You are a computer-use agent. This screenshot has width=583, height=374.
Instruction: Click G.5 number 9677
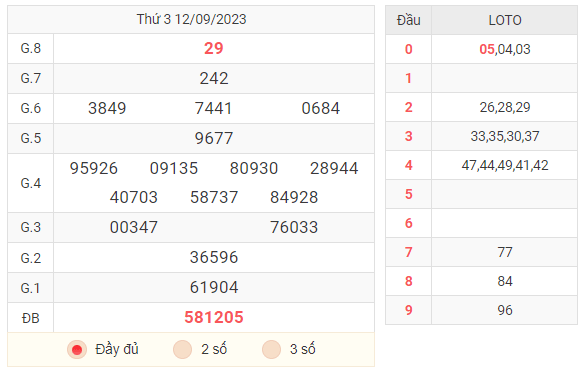pyautogui.click(x=214, y=138)
